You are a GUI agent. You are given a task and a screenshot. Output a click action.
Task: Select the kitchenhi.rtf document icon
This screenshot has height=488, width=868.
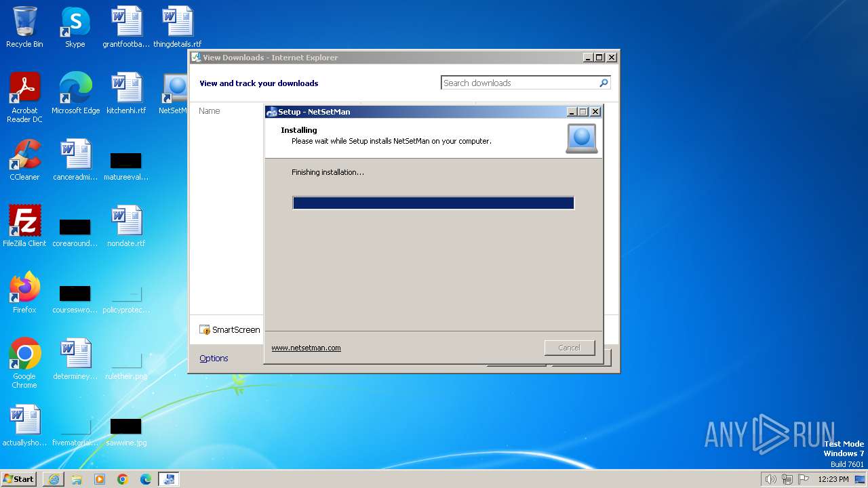click(x=126, y=94)
